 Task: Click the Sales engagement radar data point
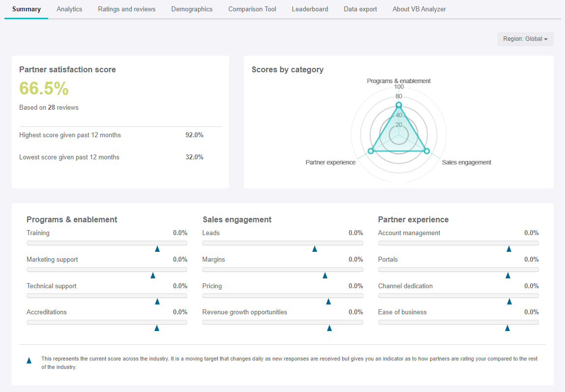(x=426, y=151)
